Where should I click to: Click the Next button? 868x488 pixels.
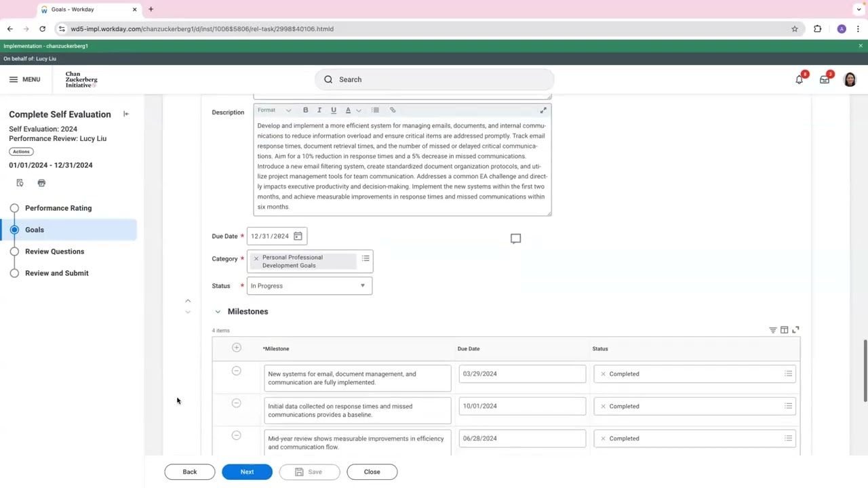click(x=247, y=472)
